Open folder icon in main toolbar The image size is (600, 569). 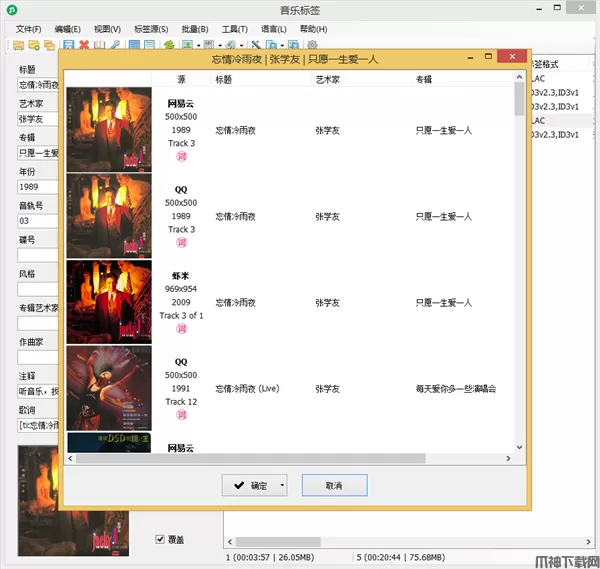click(18, 45)
